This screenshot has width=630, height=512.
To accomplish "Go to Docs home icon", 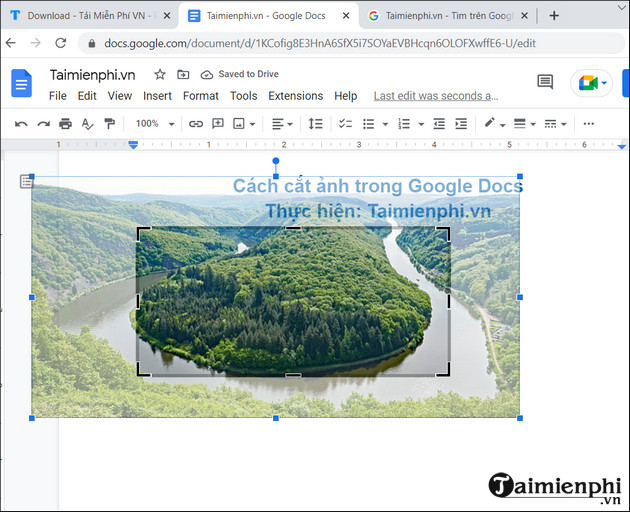I will [x=22, y=83].
